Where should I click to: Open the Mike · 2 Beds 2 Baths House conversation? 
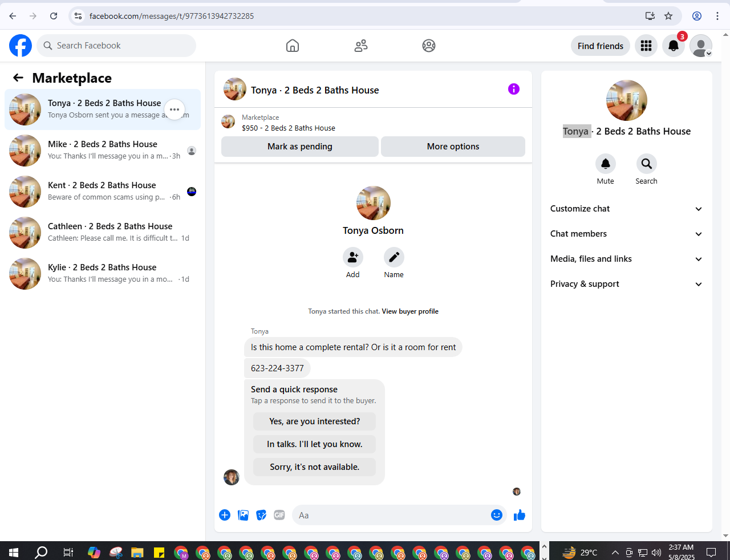103,151
